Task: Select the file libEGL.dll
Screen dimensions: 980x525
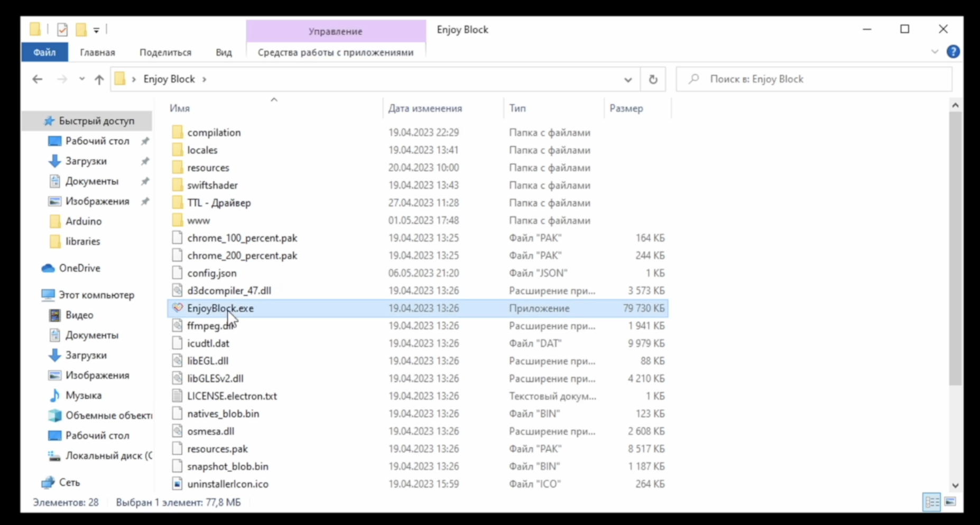Action: tap(208, 361)
